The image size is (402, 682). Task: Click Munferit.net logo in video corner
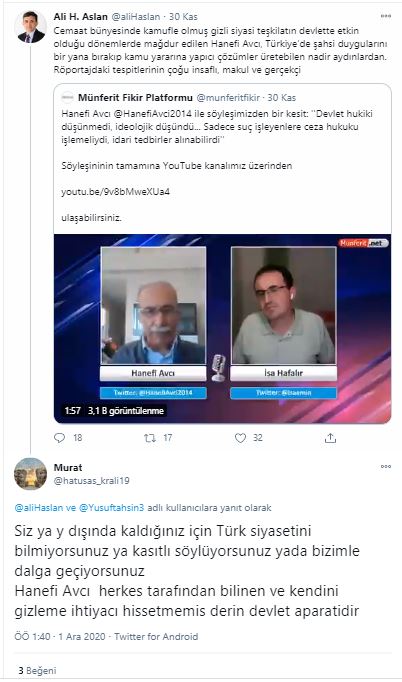[363, 243]
